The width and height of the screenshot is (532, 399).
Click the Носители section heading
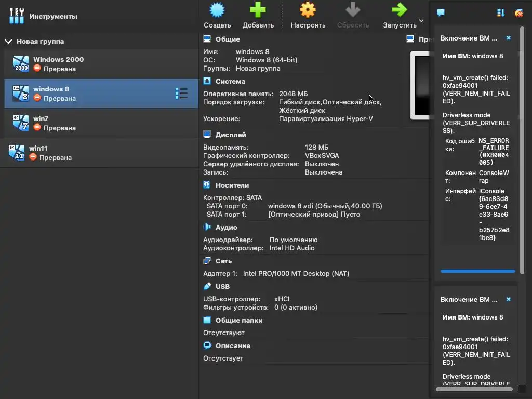coord(232,185)
